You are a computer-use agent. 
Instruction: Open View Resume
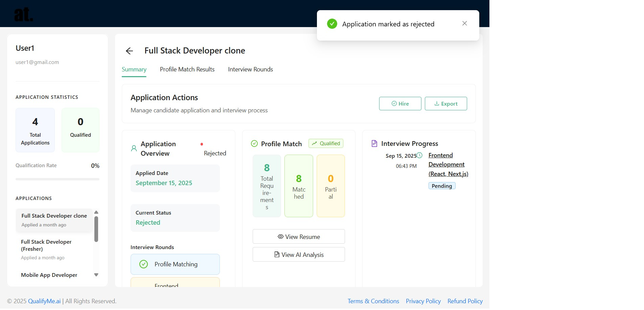pyautogui.click(x=298, y=237)
